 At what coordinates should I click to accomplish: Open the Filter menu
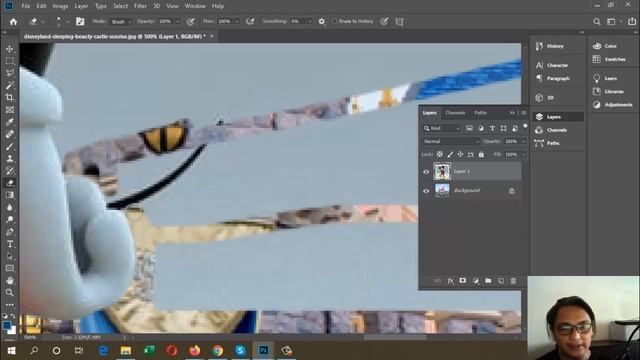(x=140, y=6)
